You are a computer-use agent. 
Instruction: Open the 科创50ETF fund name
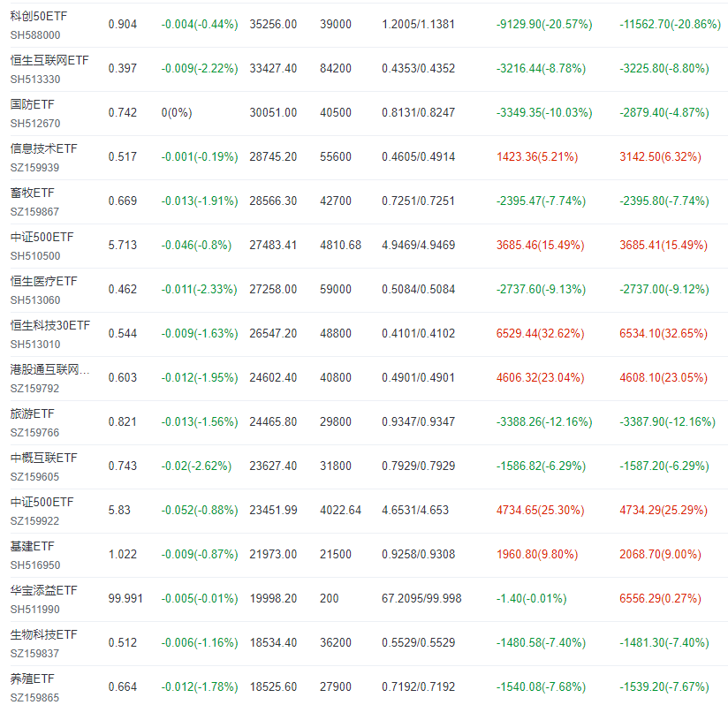pyautogui.click(x=39, y=16)
